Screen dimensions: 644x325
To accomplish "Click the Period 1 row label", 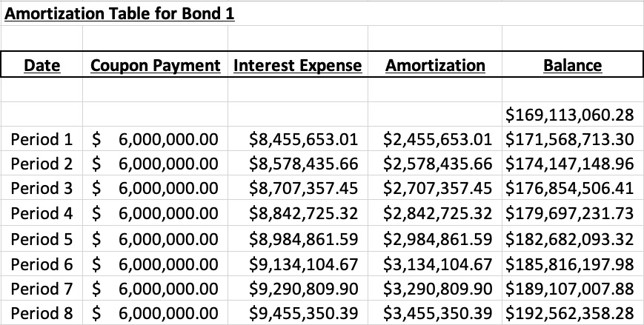I will [42, 138].
